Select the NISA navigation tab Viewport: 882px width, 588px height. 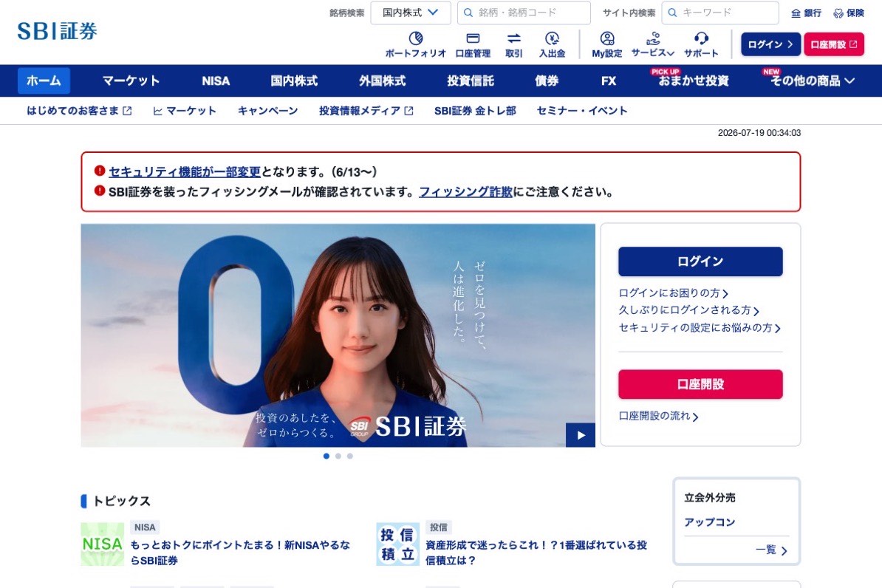[x=216, y=81]
